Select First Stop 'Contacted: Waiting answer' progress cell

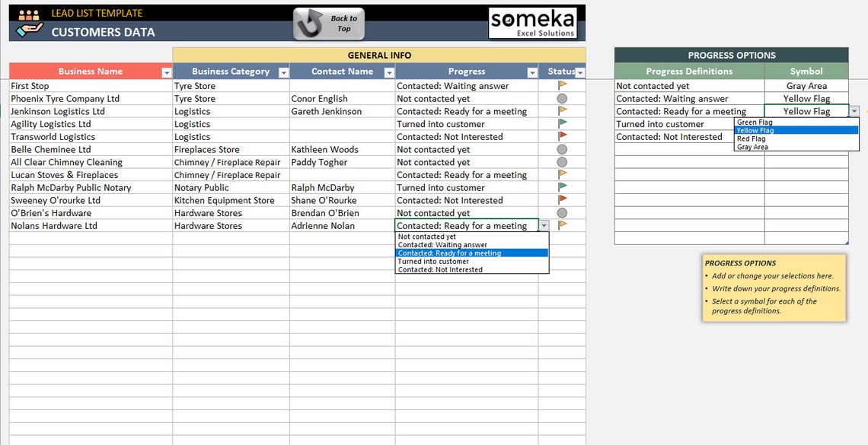click(x=467, y=86)
